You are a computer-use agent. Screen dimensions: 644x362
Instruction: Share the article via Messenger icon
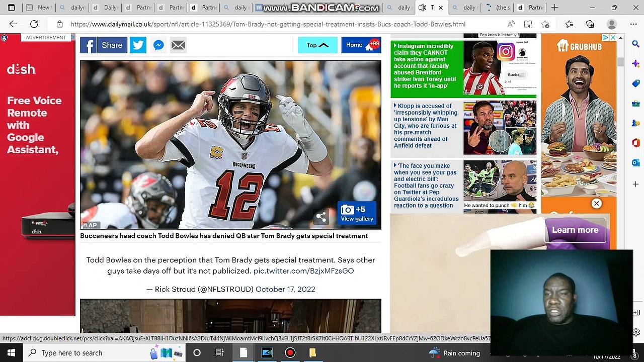tap(158, 45)
